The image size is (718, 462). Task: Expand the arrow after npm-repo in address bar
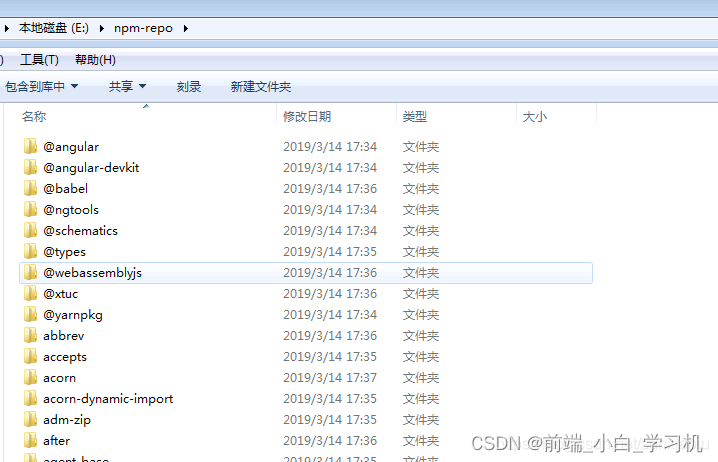click(x=185, y=28)
